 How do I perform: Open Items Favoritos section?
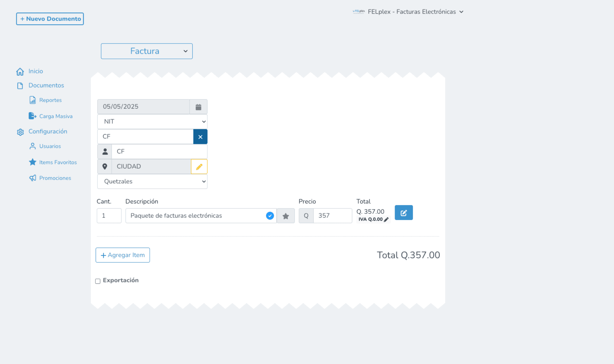click(x=58, y=162)
